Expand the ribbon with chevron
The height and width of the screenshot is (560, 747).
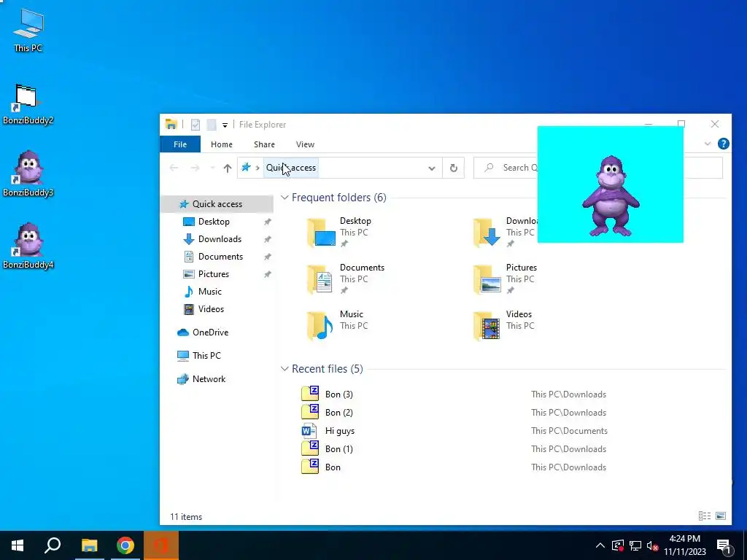click(708, 144)
